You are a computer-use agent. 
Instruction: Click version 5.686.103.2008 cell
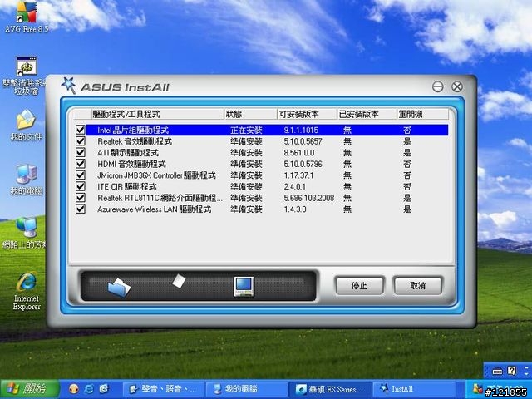tap(309, 198)
